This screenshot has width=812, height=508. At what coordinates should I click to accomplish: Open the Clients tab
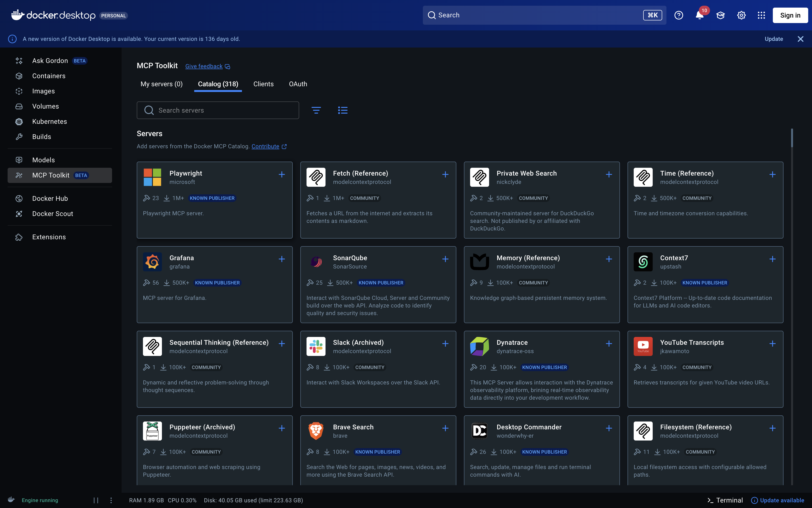click(263, 84)
